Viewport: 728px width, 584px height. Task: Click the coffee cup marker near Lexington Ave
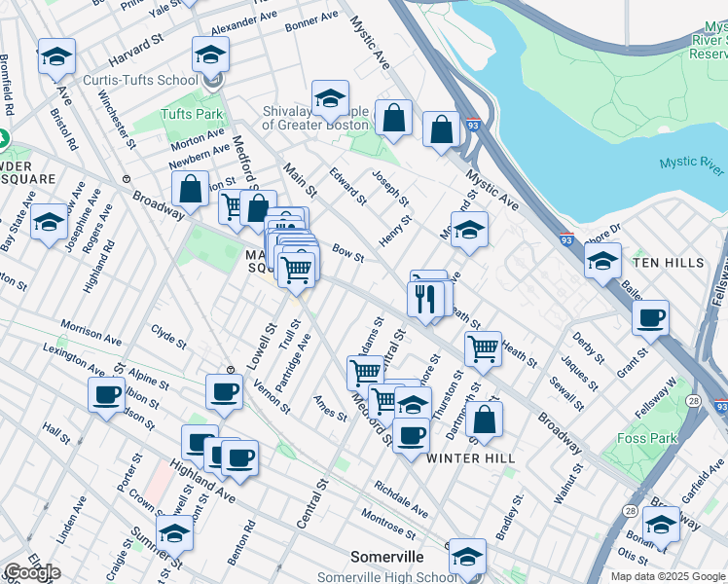[107, 396]
